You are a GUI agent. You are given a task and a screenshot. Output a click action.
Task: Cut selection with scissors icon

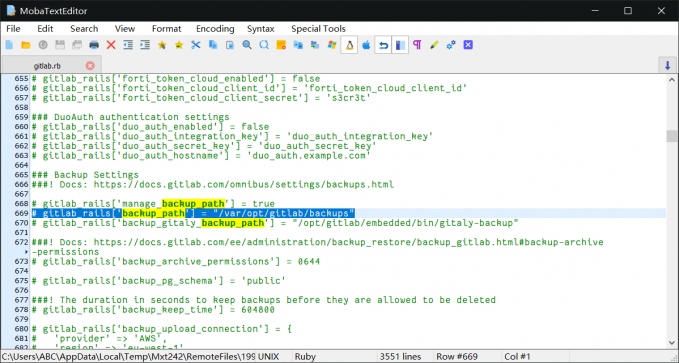pos(196,45)
